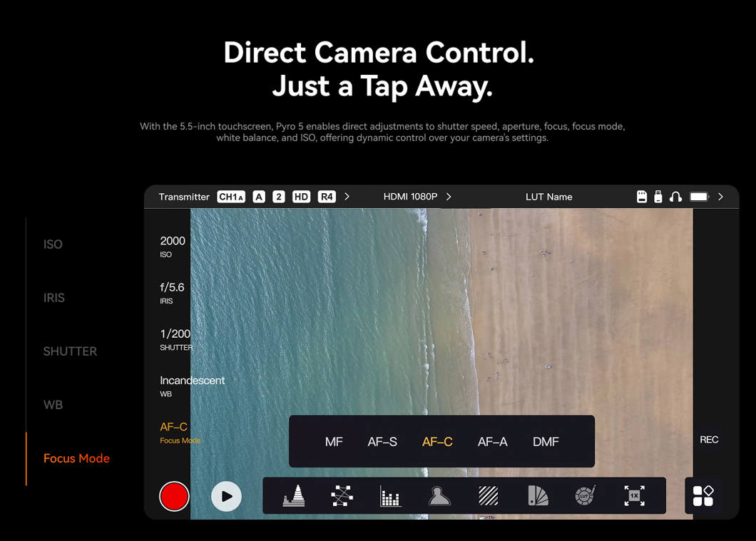Switch to the ISO tab
Viewport: 756px width, 541px height.
53,244
